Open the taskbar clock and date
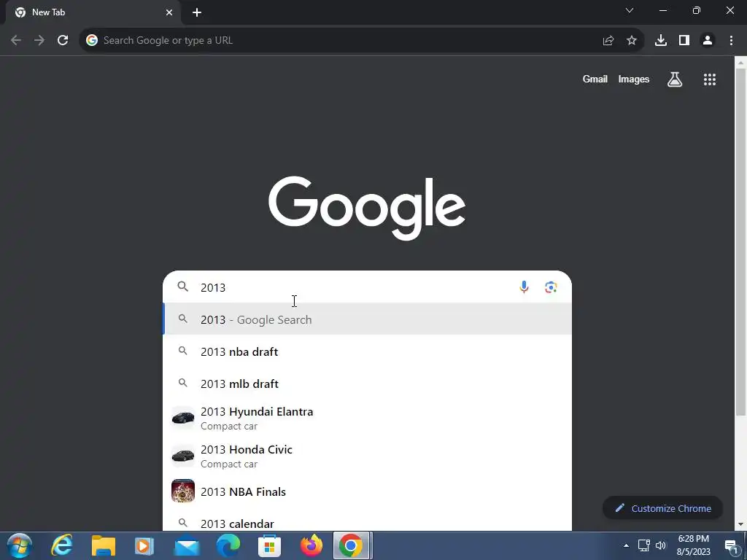747x560 pixels. (694, 545)
